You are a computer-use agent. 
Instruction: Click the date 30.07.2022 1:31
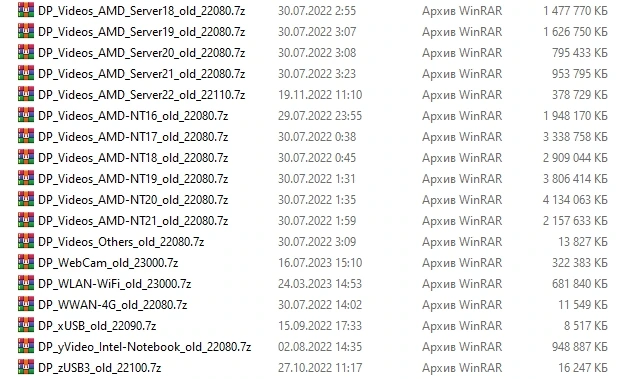[x=317, y=179]
